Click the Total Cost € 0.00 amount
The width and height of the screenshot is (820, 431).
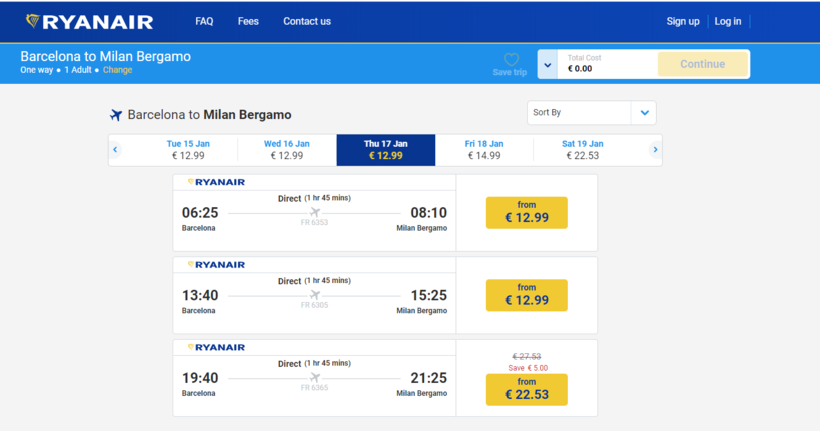pos(580,69)
